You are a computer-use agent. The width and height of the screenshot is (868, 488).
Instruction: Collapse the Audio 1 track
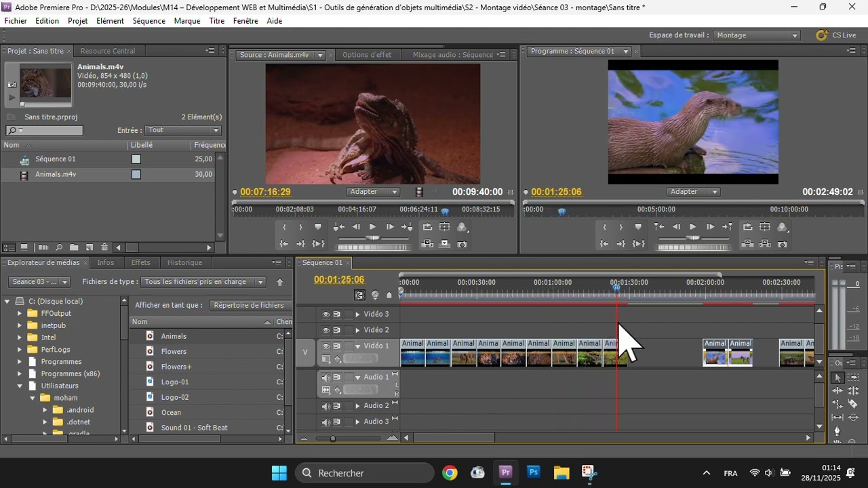click(357, 378)
